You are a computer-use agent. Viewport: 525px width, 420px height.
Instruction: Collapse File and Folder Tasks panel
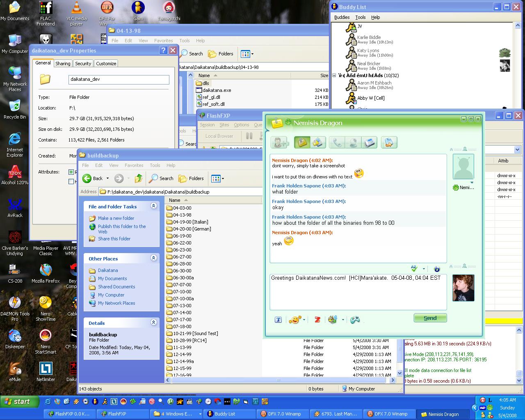click(153, 206)
